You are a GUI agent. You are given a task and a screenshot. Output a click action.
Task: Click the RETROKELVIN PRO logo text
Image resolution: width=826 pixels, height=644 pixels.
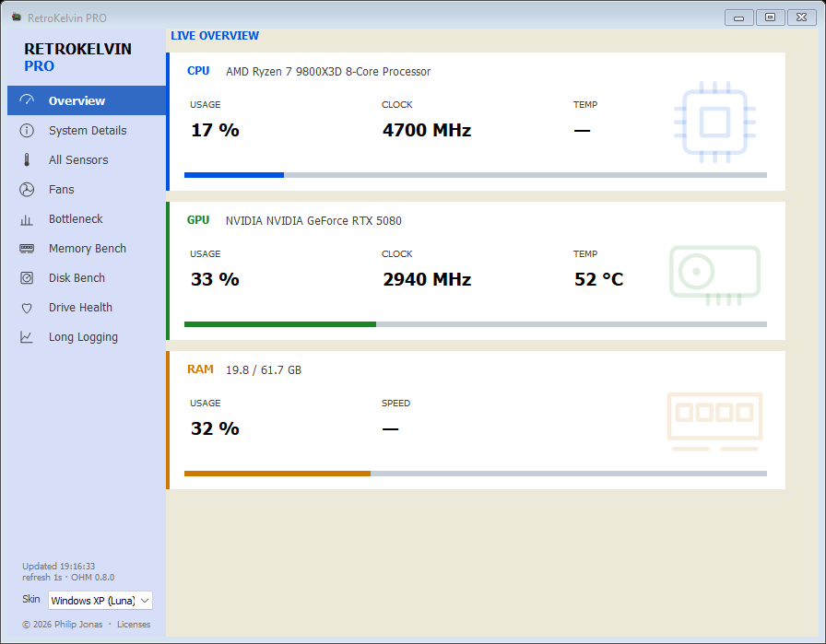click(x=77, y=57)
